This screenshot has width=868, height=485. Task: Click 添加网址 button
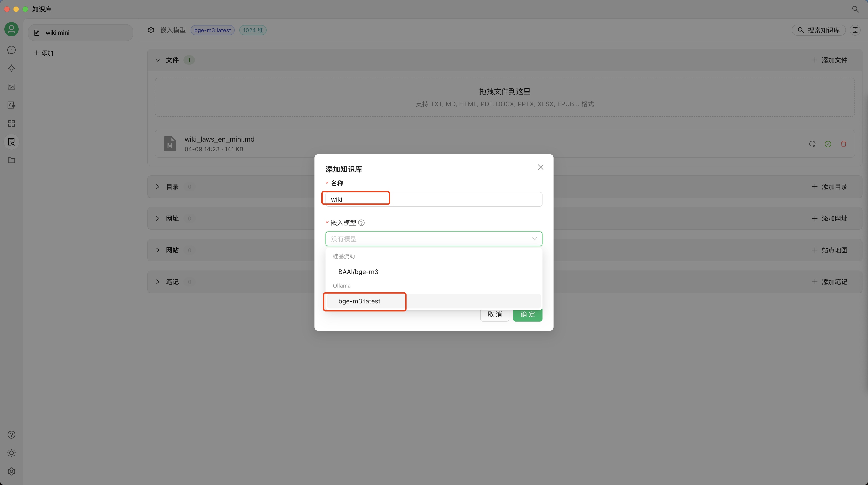coord(829,218)
